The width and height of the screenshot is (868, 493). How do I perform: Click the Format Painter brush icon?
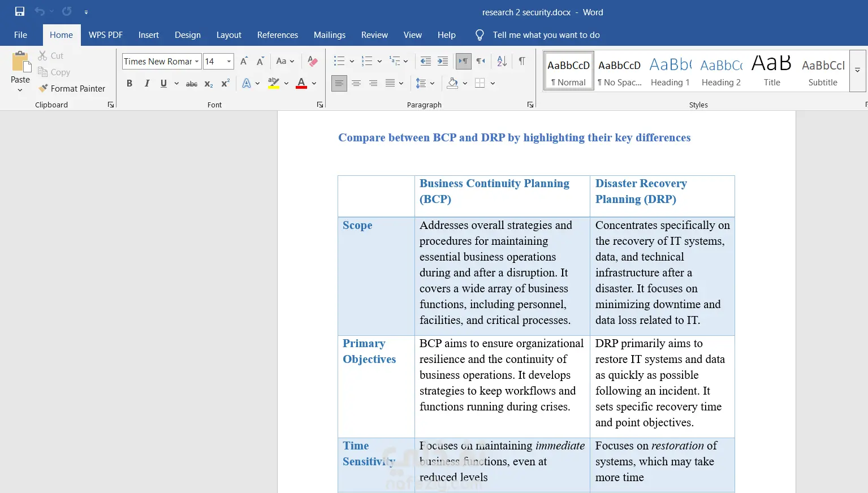coord(43,89)
